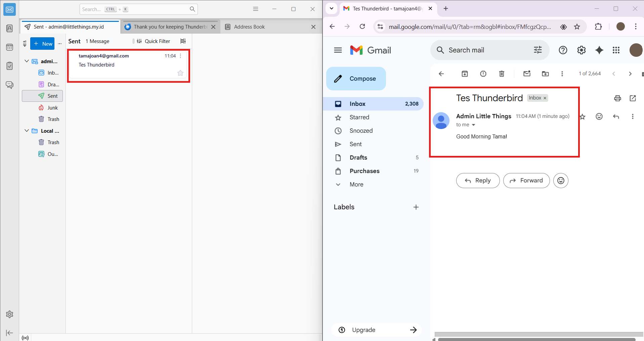The image size is (644, 341).
Task: Toggle Quick Filter in Thunderbird
Action: (154, 41)
